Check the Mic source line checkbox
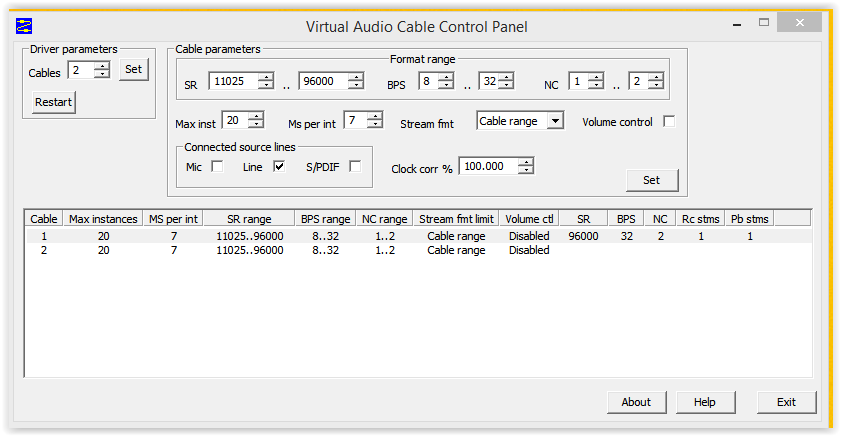 [x=217, y=166]
